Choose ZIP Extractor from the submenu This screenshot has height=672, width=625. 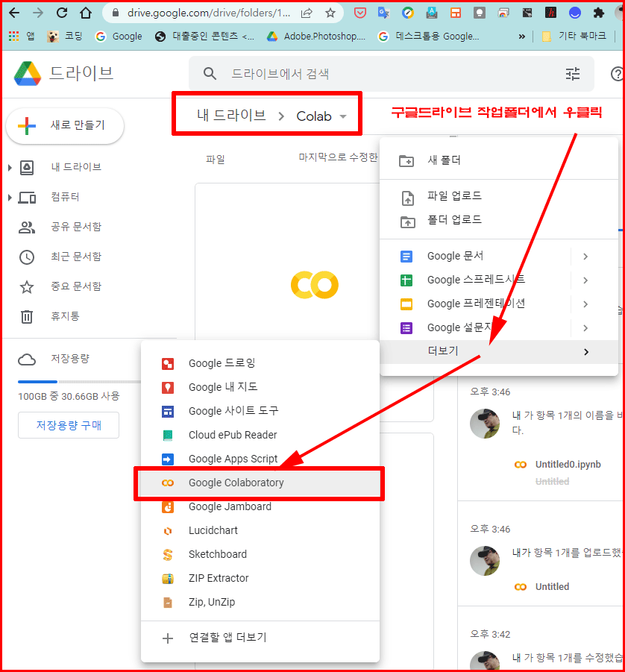coord(260,579)
